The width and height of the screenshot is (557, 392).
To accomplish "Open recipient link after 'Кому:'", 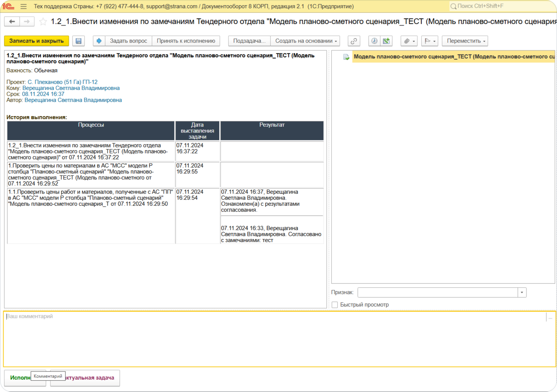I will [x=71, y=88].
